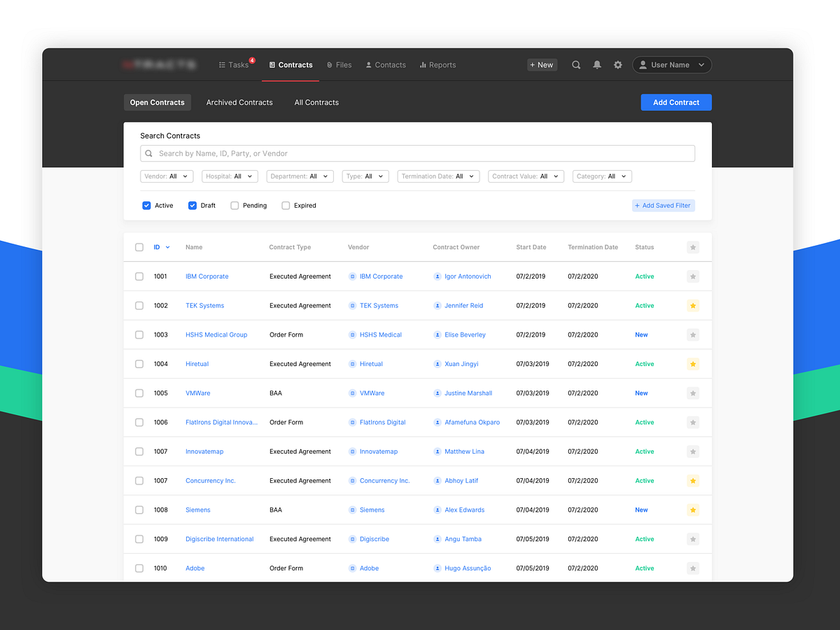This screenshot has height=630, width=840.
Task: Open the User Name account dropdown
Action: point(671,64)
